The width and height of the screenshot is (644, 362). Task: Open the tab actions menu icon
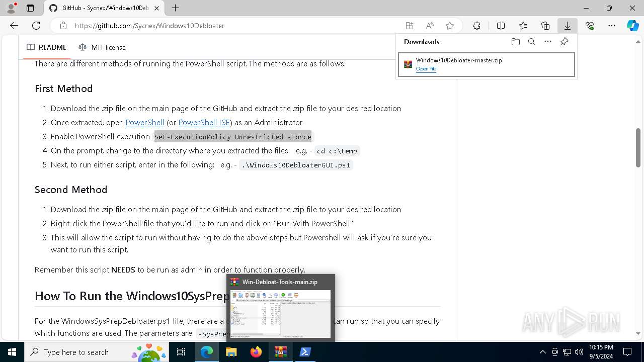coord(30,8)
